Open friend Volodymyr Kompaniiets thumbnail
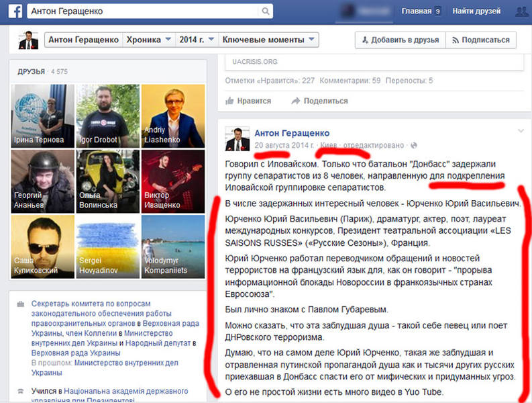The height and width of the screenshot is (403, 532). click(x=173, y=247)
